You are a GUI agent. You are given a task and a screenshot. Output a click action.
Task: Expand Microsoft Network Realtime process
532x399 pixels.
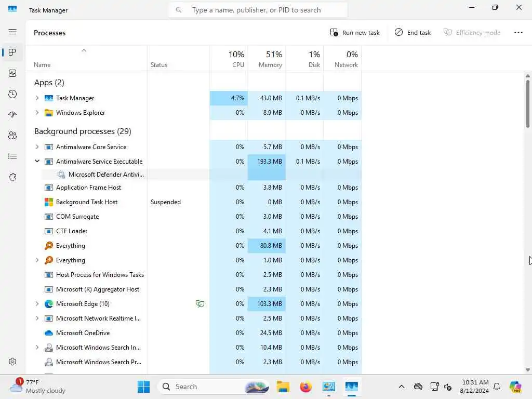37,318
